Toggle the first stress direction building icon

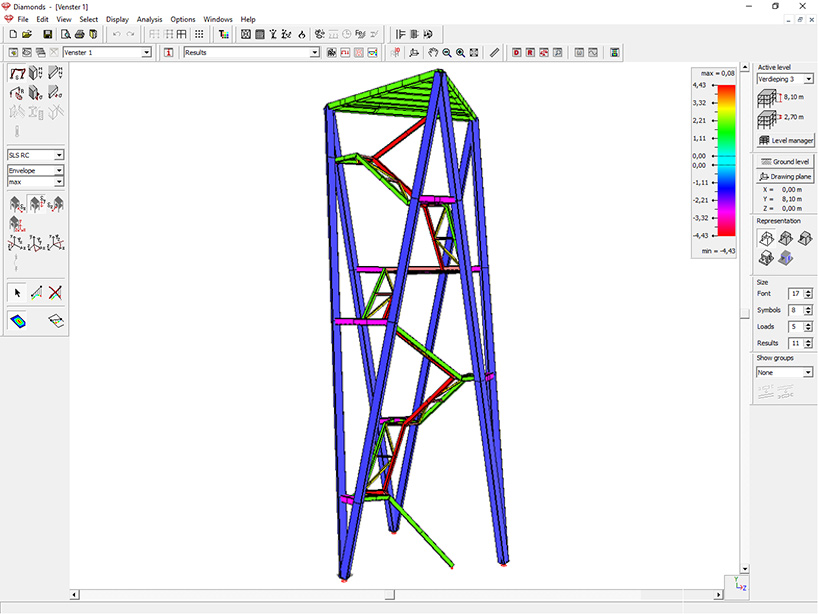click(x=17, y=204)
